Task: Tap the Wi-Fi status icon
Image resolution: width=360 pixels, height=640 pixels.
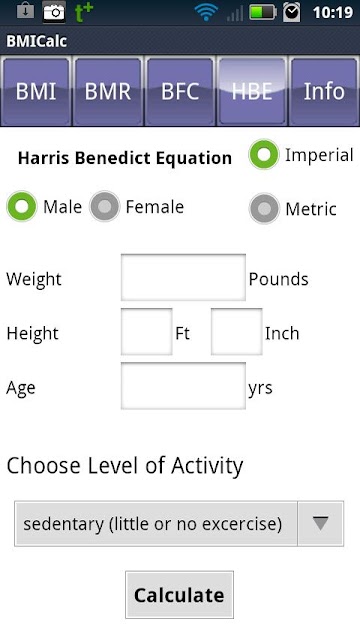Action: point(206,12)
